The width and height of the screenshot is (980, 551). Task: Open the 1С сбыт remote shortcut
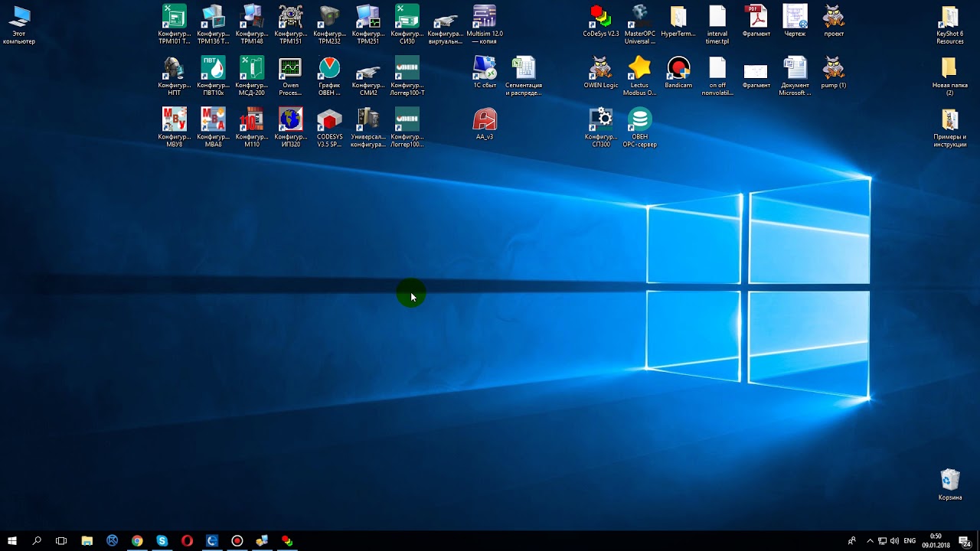485,72
